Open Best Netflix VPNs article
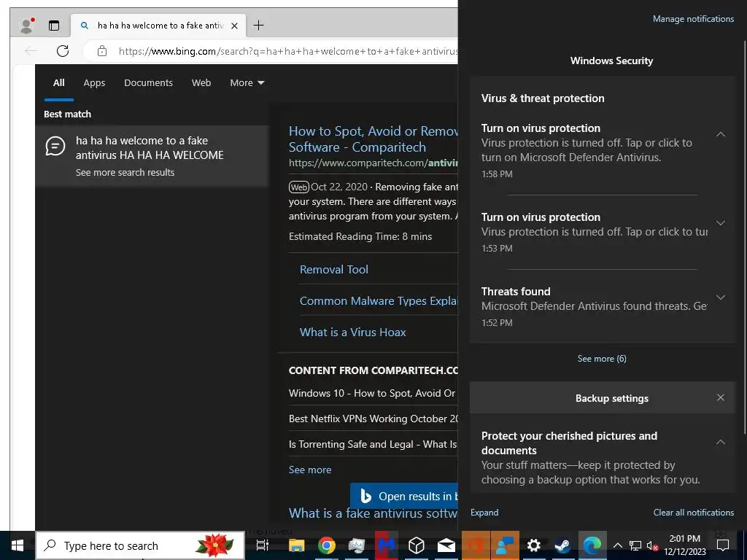Screen dimensions: 747x560 373,419
